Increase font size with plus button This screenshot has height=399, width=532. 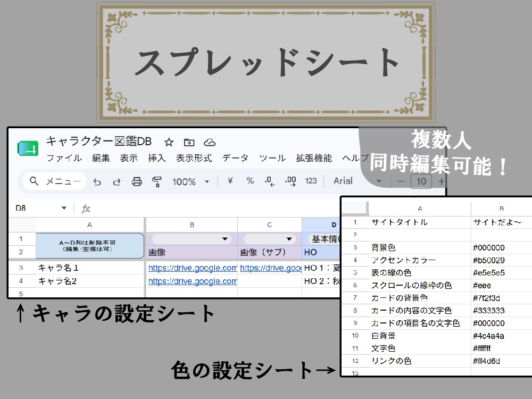441,181
